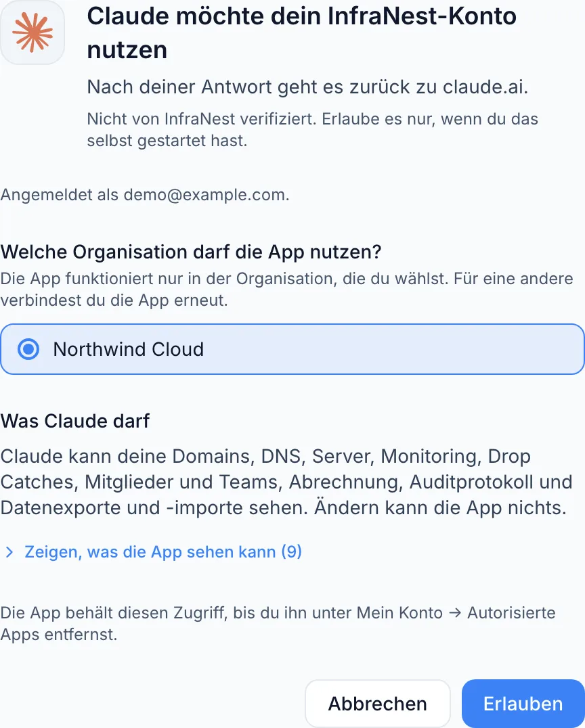
Task: Click the Erlauben button
Action: 523,704
